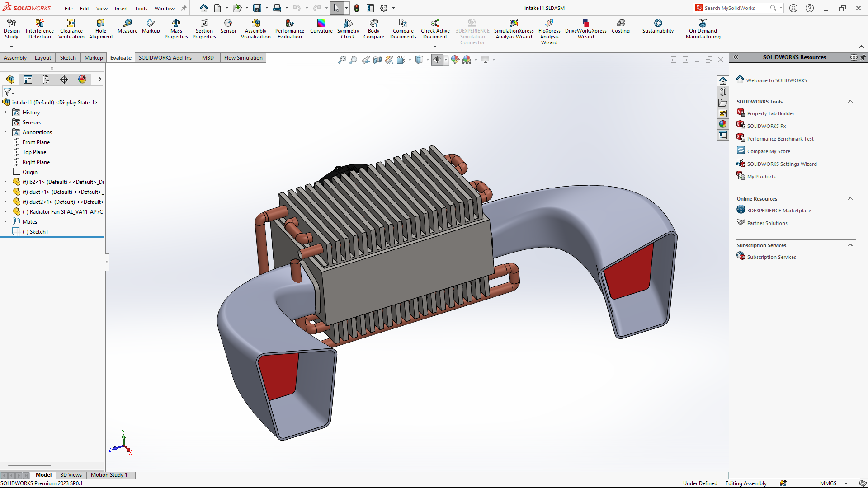868x488 pixels.
Task: Open the Hide/Show Items dropdown arrow
Action: click(x=446, y=60)
